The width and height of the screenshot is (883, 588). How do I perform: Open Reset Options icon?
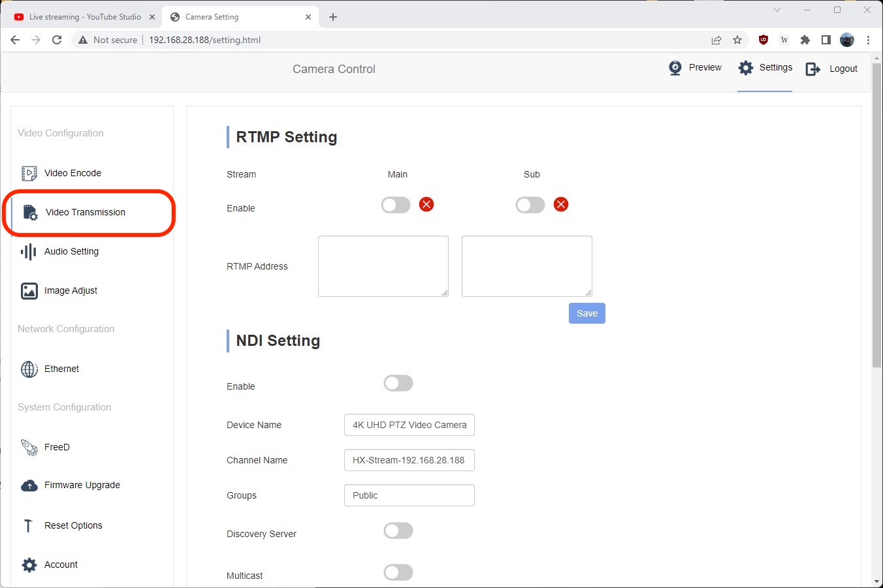click(x=29, y=525)
